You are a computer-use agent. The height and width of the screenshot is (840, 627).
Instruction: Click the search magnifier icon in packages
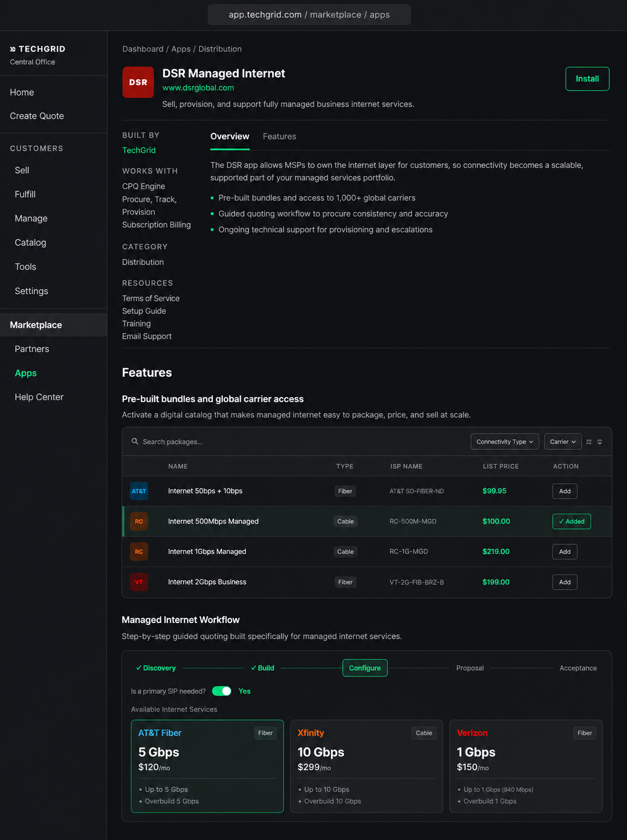pyautogui.click(x=135, y=441)
